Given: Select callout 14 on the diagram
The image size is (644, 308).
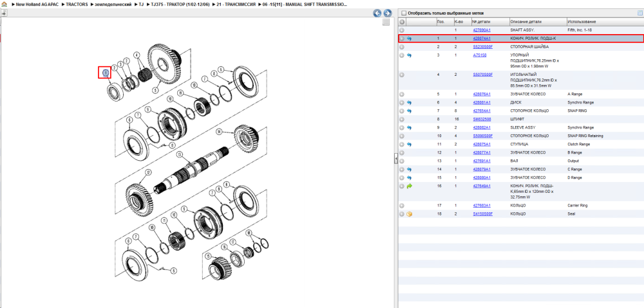Looking at the screenshot, I should 220,132.
